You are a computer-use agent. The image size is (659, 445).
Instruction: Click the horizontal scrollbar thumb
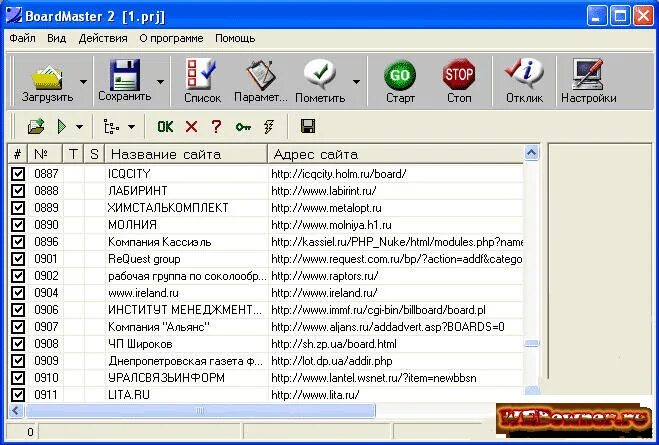[x=200, y=411]
